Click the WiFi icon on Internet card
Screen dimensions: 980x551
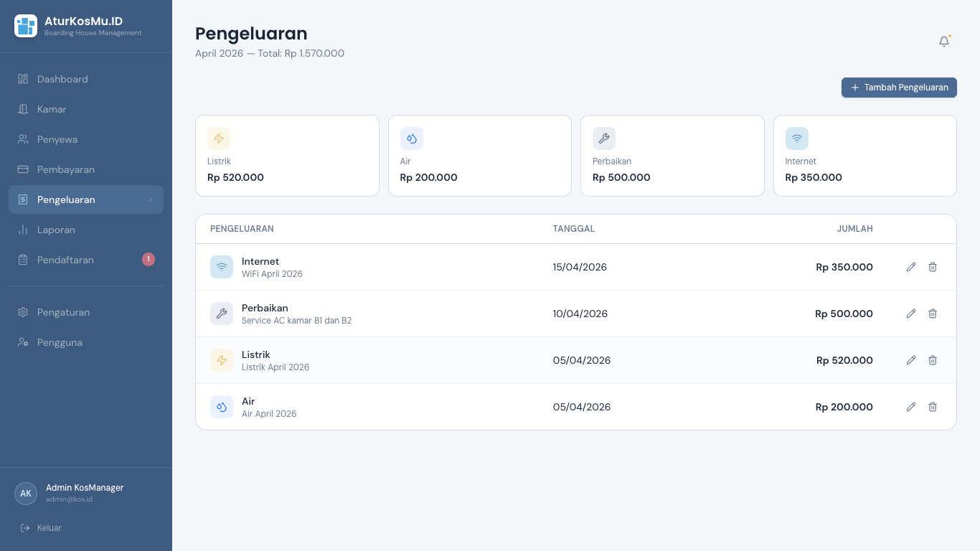797,138
